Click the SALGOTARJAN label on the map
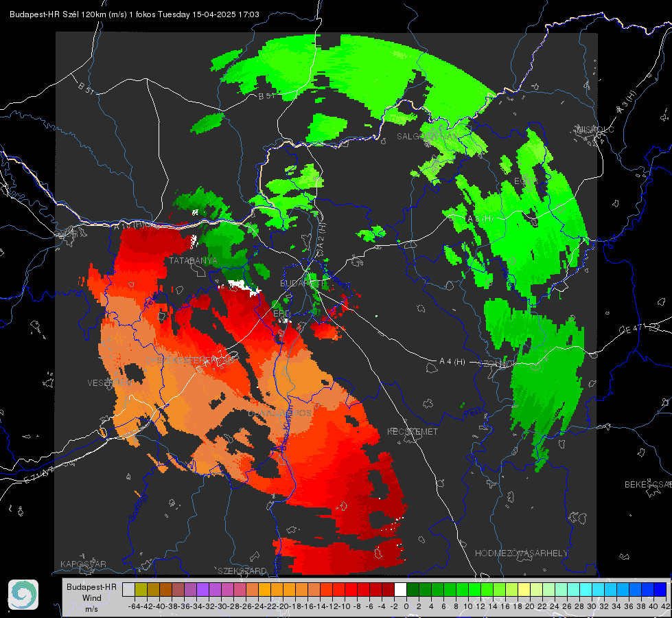This screenshot has width=672, height=618. (427, 137)
